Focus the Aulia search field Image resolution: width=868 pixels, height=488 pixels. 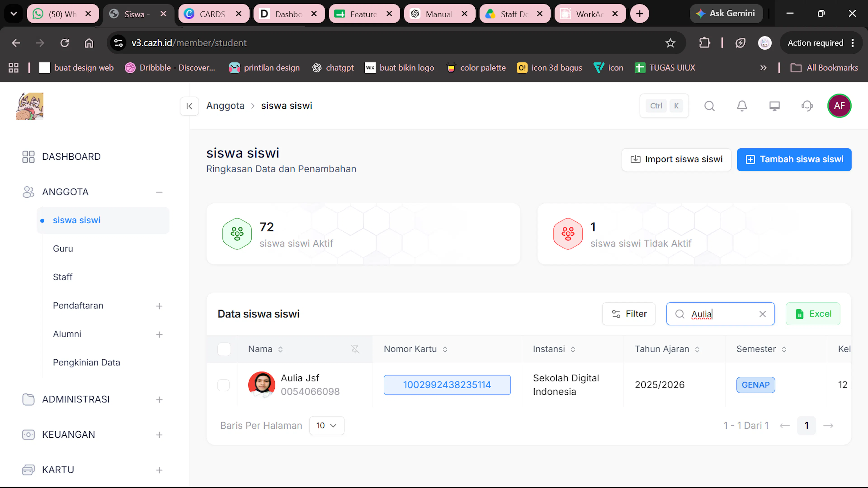tap(720, 314)
